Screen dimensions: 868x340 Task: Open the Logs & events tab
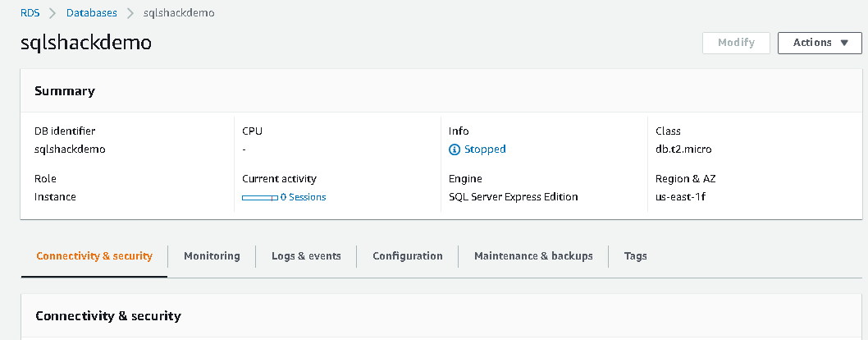tap(306, 256)
